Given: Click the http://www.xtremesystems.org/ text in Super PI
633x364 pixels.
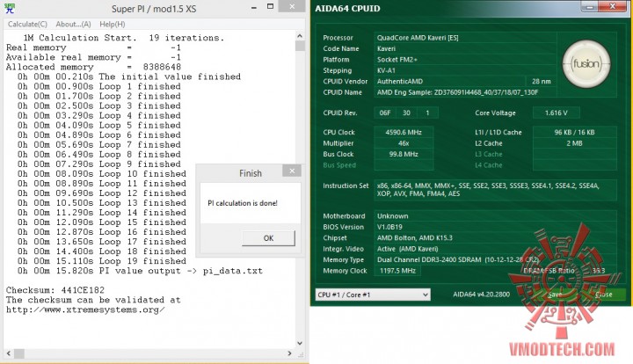Looking at the screenshot, I should [85, 309].
